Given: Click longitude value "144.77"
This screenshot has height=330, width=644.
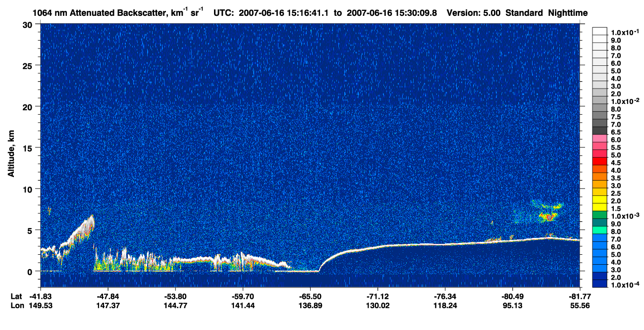Looking at the screenshot, I should click(x=175, y=305).
